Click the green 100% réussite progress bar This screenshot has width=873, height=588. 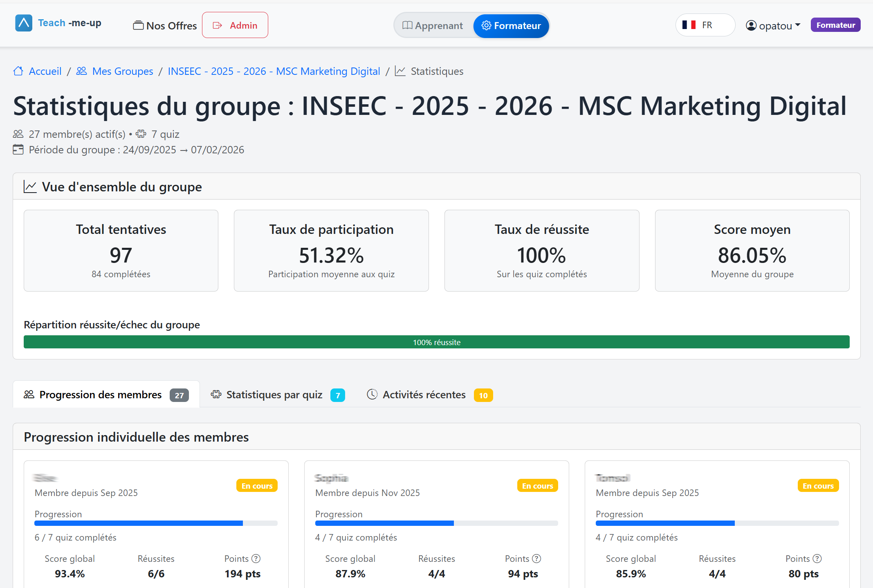pyautogui.click(x=436, y=342)
